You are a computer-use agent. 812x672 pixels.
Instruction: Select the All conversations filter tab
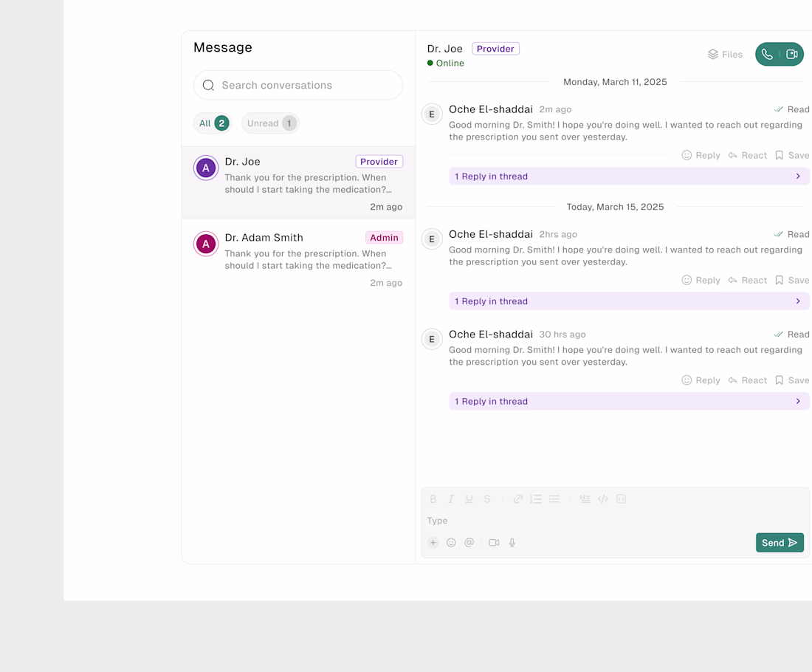pyautogui.click(x=213, y=123)
